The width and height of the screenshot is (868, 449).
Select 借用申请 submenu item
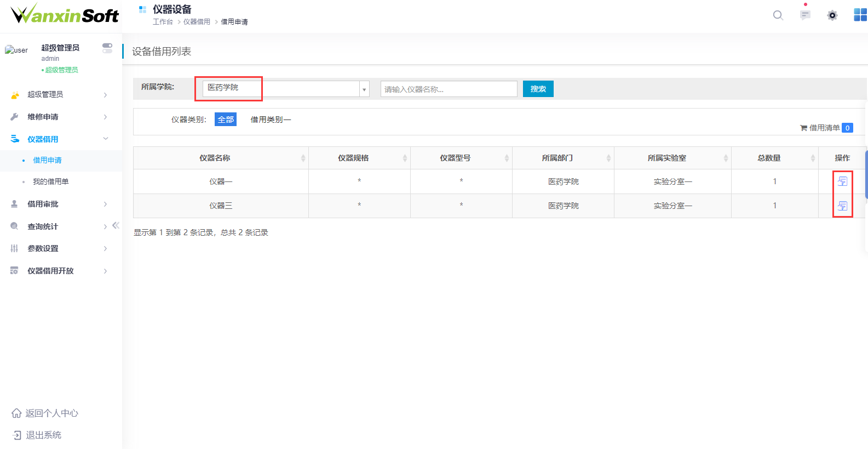[47, 160]
